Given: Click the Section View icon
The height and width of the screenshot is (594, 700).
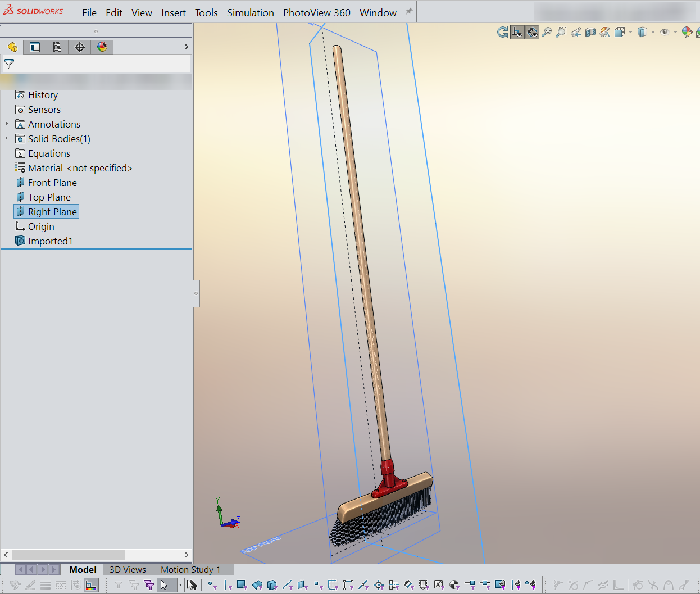Looking at the screenshot, I should tap(590, 32).
